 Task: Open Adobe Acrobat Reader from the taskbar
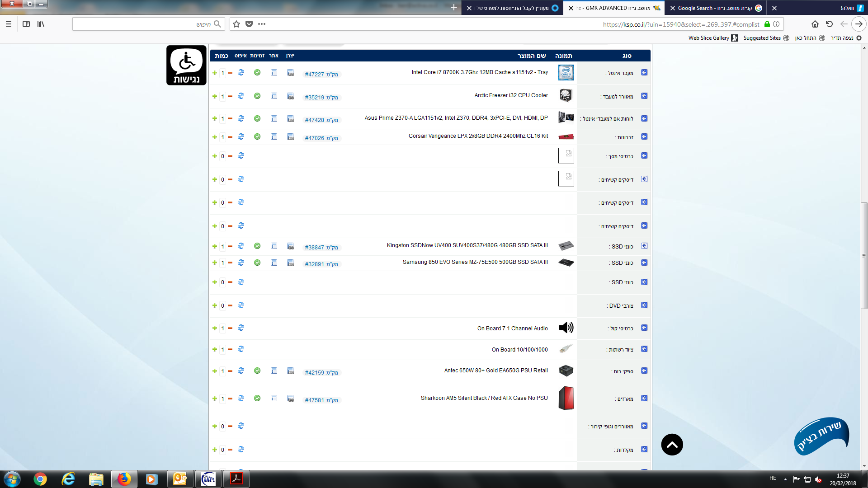(236, 479)
